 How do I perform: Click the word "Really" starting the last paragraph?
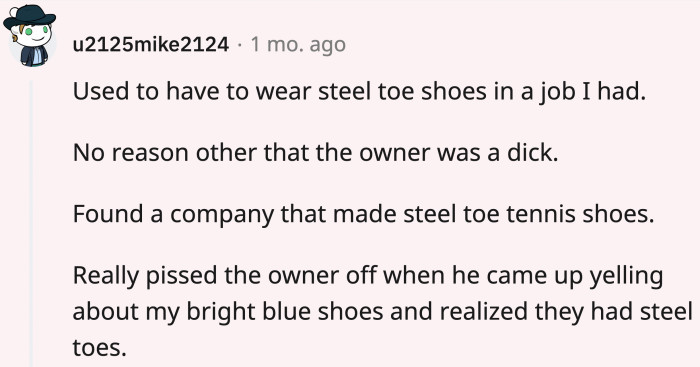pyautogui.click(x=106, y=276)
